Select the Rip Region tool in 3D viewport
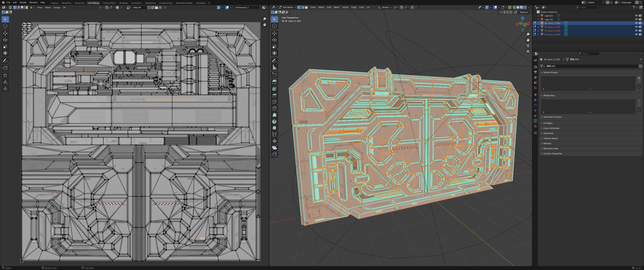 274,154
